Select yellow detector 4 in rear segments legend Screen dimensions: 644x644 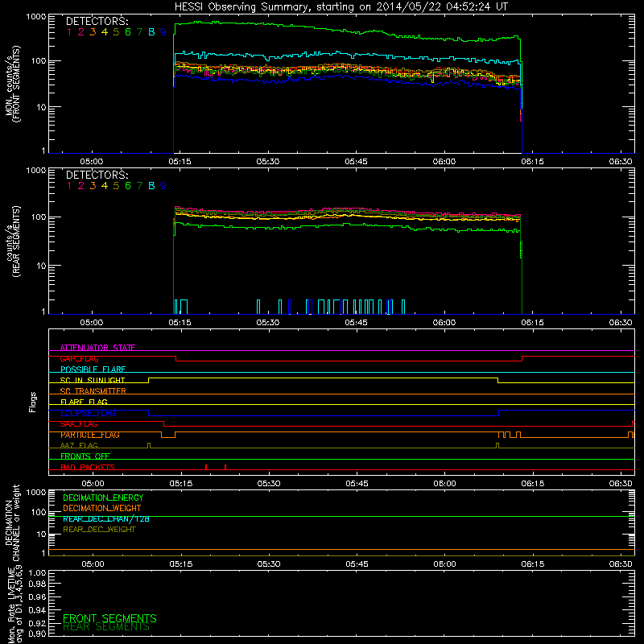[x=105, y=186]
